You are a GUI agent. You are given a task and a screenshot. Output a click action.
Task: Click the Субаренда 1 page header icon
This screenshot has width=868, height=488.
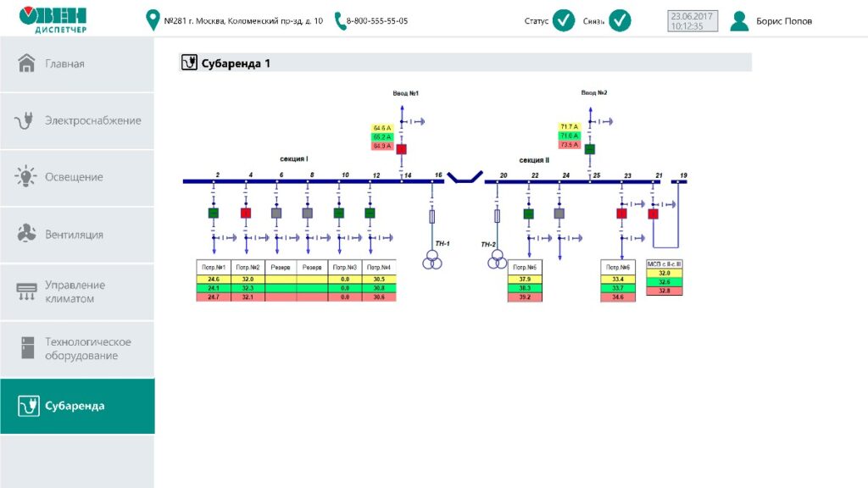[188, 61]
